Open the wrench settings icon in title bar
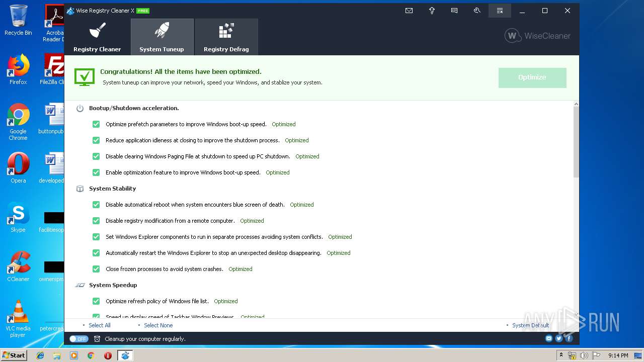 477,11
